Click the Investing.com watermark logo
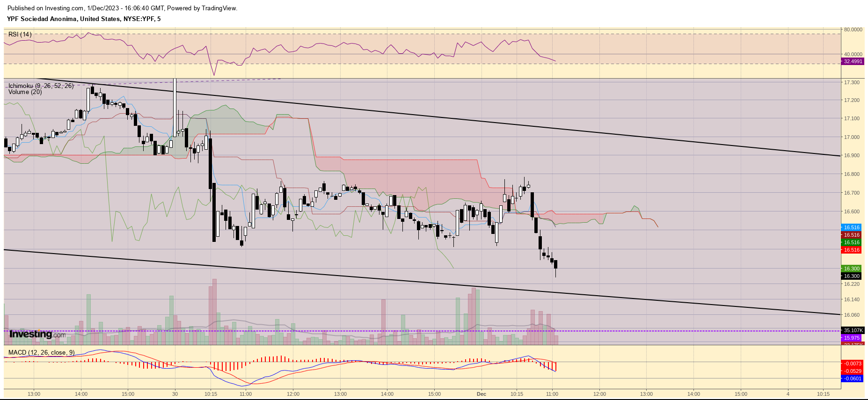Image resolution: width=868 pixels, height=400 pixels. [x=37, y=334]
